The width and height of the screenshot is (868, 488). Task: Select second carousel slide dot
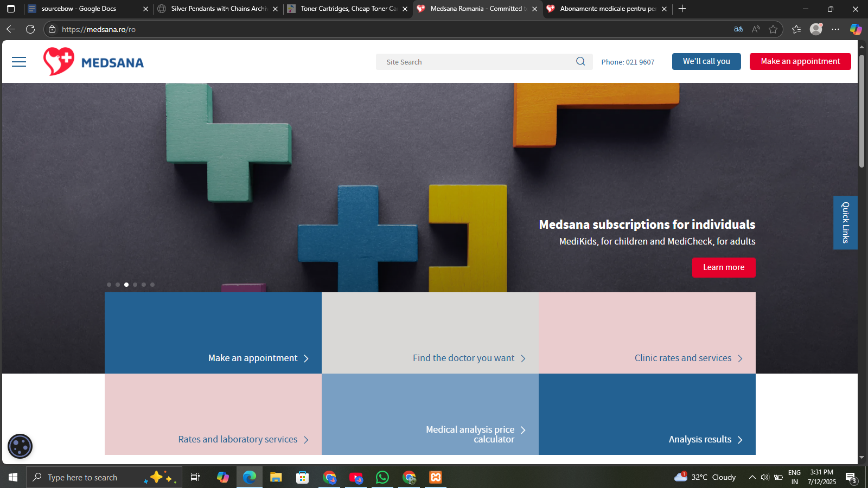click(x=118, y=285)
